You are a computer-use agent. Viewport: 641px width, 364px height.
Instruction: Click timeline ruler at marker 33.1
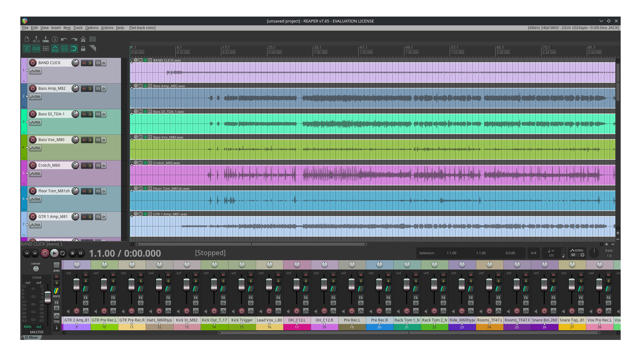click(x=317, y=48)
